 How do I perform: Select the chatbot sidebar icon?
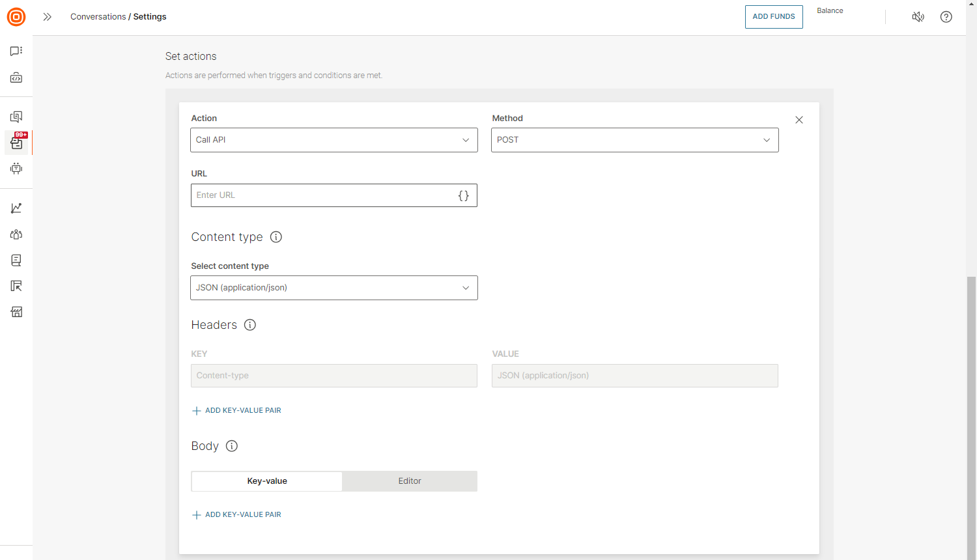click(16, 169)
